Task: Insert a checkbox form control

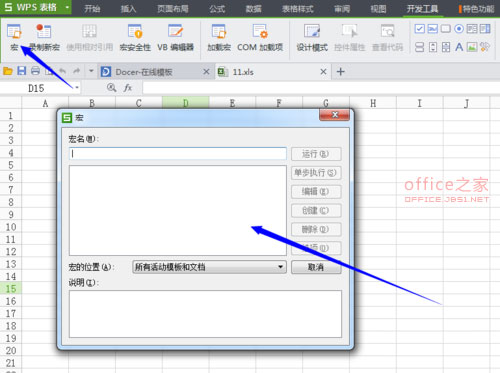Action: pos(419,29)
